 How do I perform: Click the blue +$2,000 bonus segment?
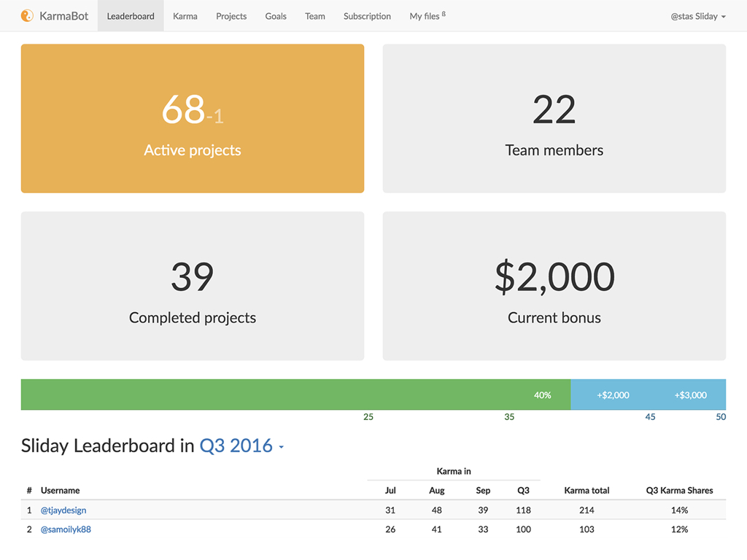pyautogui.click(x=613, y=394)
